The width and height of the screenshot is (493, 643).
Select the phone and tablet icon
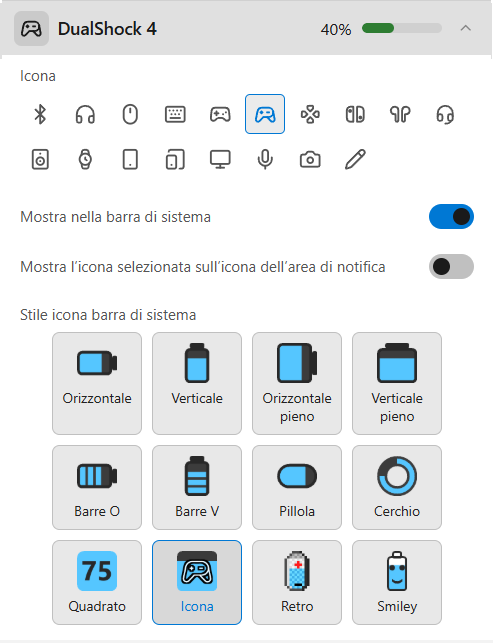(175, 160)
